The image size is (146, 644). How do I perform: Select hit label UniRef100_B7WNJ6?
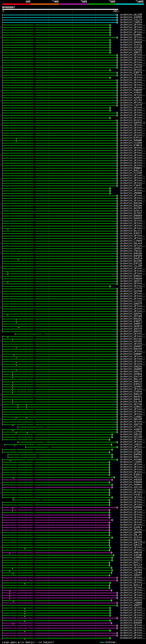(x=131, y=145)
